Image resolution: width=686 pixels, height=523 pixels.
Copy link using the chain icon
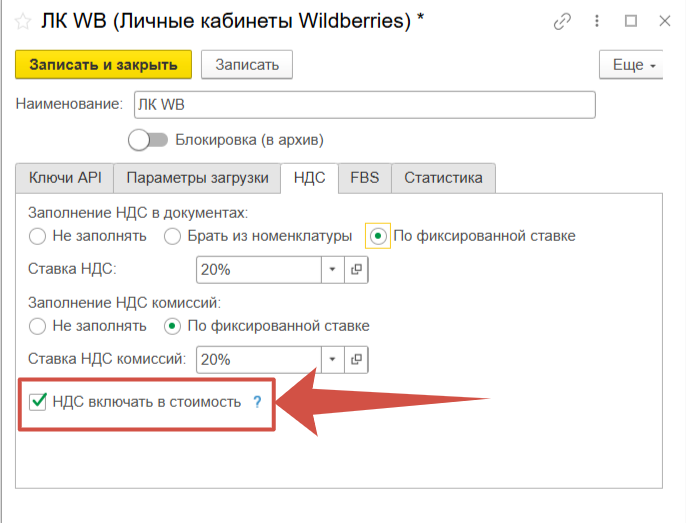point(564,21)
